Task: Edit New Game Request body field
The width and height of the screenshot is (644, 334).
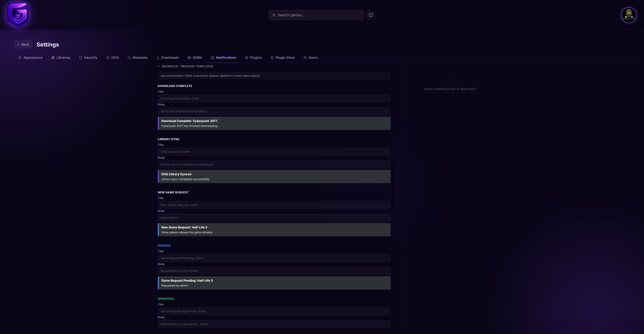Action: pos(274,218)
